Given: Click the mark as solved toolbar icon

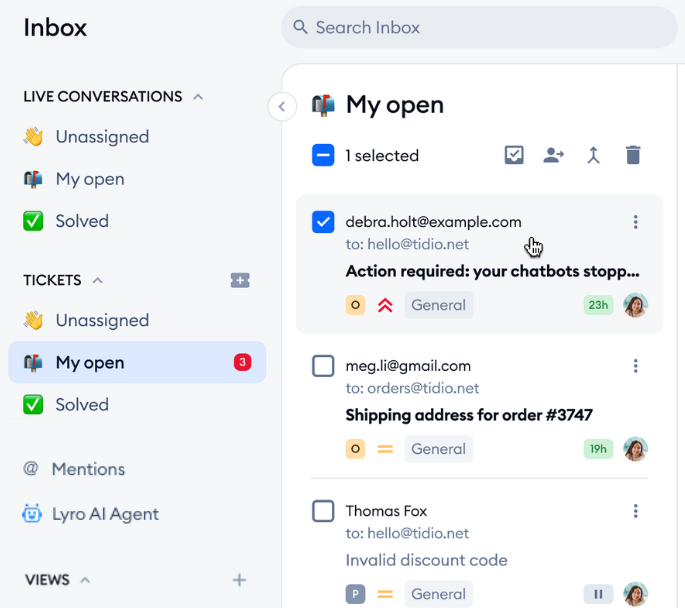Looking at the screenshot, I should point(514,155).
